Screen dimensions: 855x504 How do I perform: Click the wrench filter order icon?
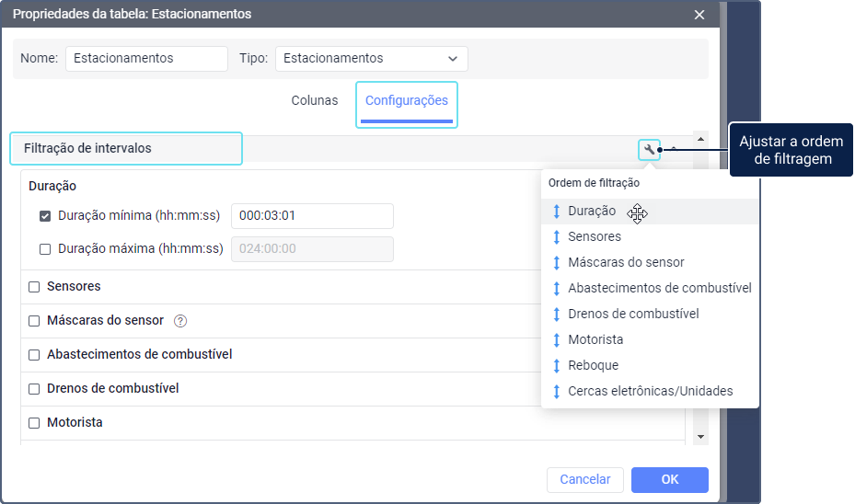coord(649,150)
